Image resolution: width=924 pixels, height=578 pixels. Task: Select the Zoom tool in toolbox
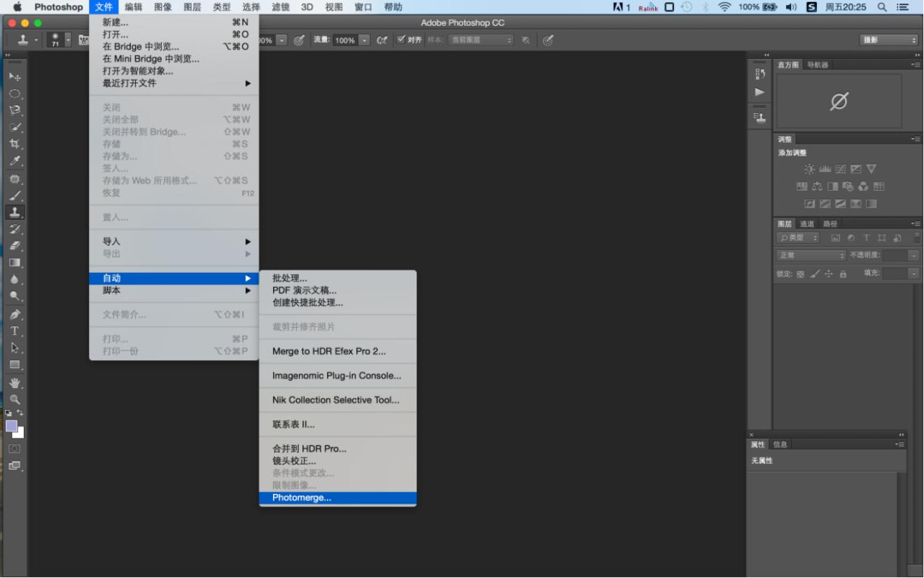tap(15, 399)
